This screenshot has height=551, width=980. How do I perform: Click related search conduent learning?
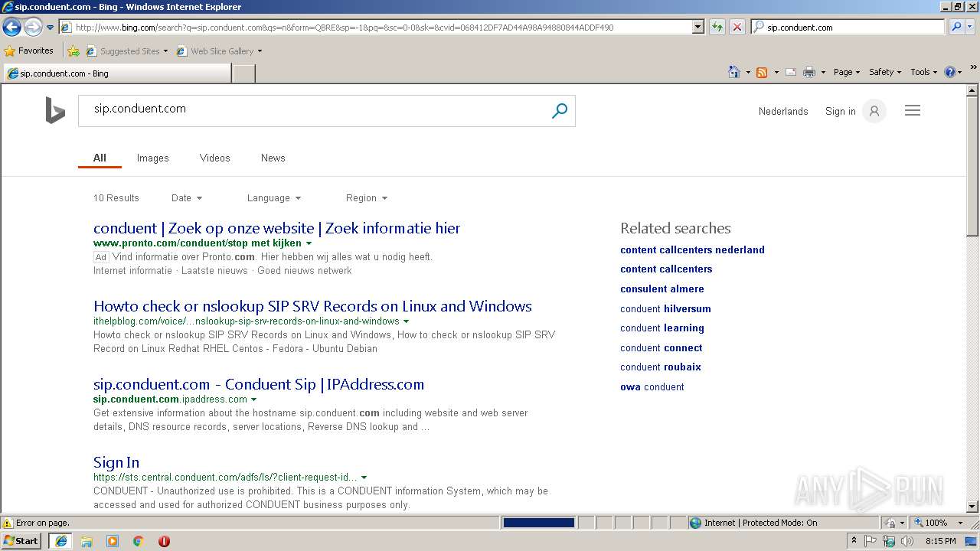[662, 328]
